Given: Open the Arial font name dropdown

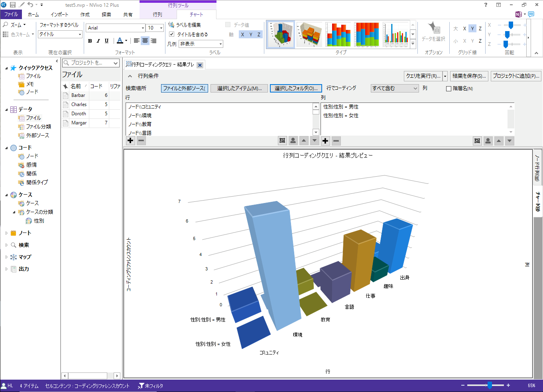Looking at the screenshot, I should click(143, 28).
